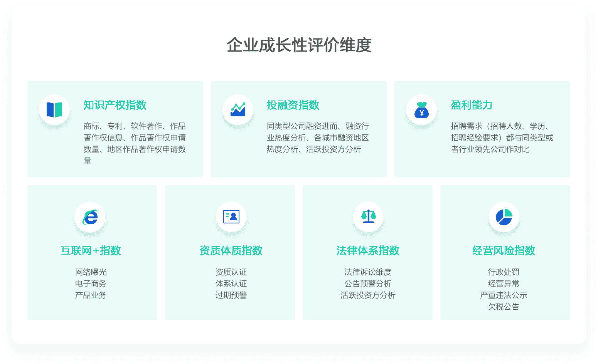Click the 网络曝光 item
598x364 pixels.
(x=91, y=272)
